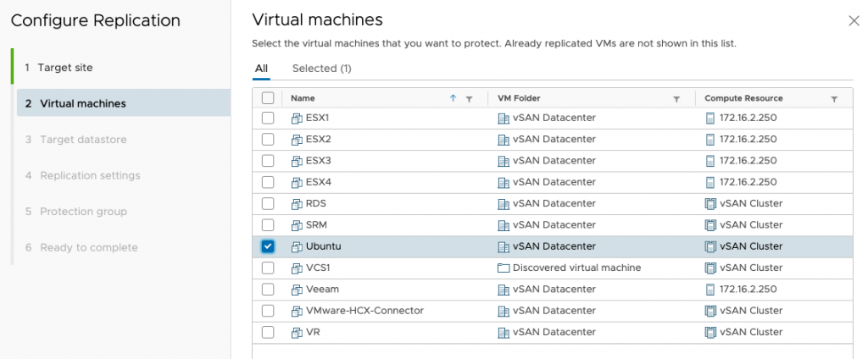Click the datacenter icon in RDS row

click(504, 203)
